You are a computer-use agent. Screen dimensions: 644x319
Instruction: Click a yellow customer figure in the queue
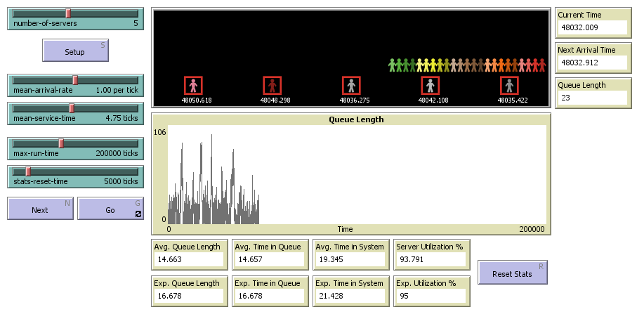tap(421, 65)
